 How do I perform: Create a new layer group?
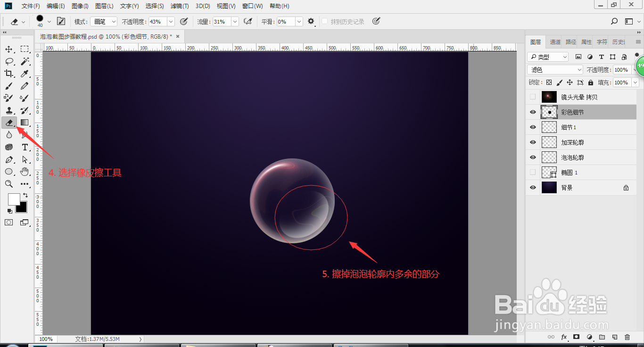[x=602, y=337]
